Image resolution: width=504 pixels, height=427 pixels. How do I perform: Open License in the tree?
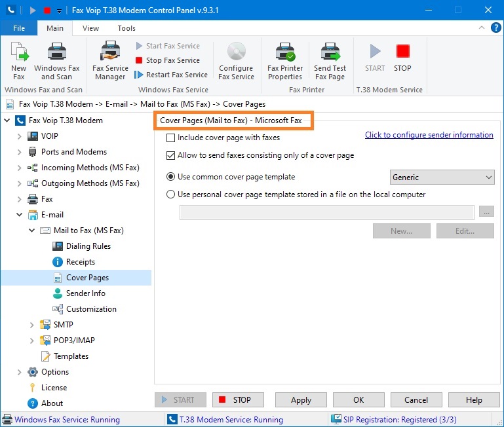54,388
